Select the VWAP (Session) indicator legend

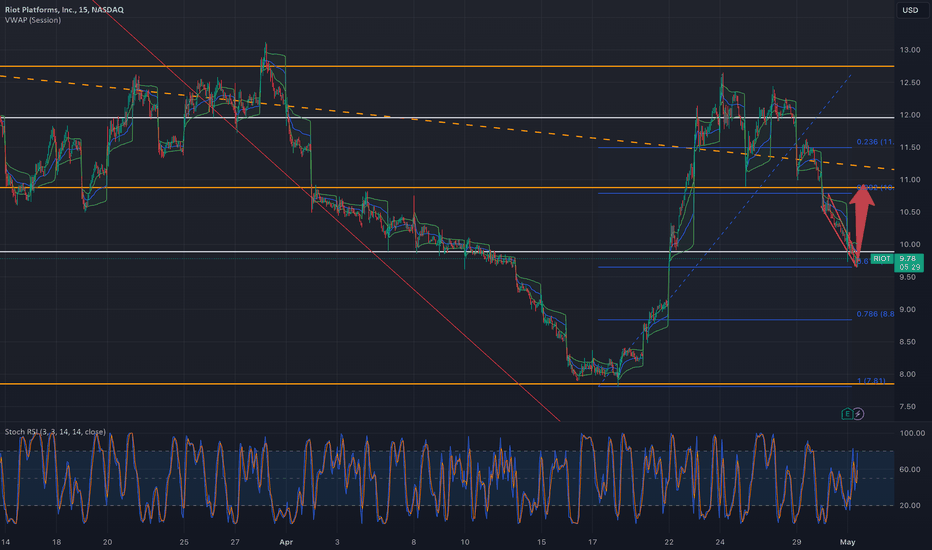pos(33,20)
